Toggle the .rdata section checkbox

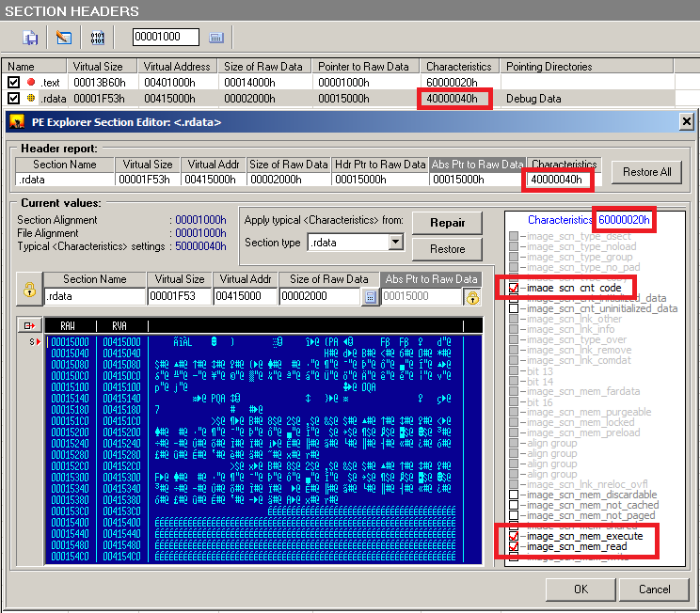[x=13, y=98]
